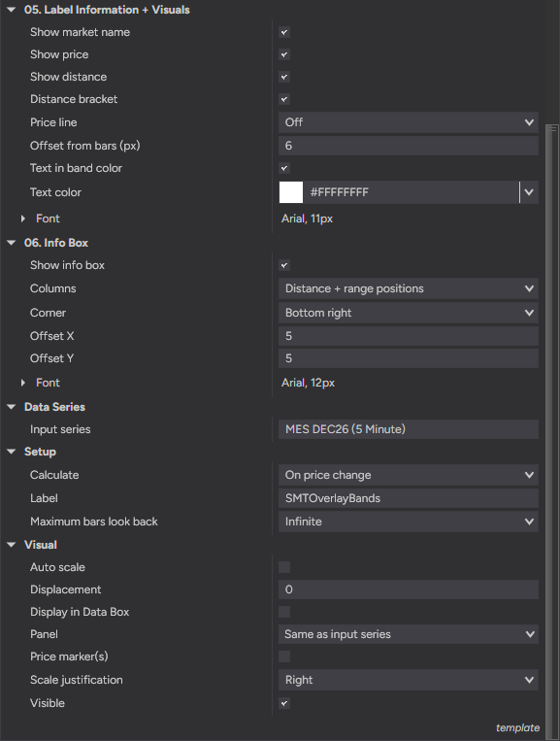Toggle the Visible checkbox
The height and width of the screenshot is (741, 560).
284,703
